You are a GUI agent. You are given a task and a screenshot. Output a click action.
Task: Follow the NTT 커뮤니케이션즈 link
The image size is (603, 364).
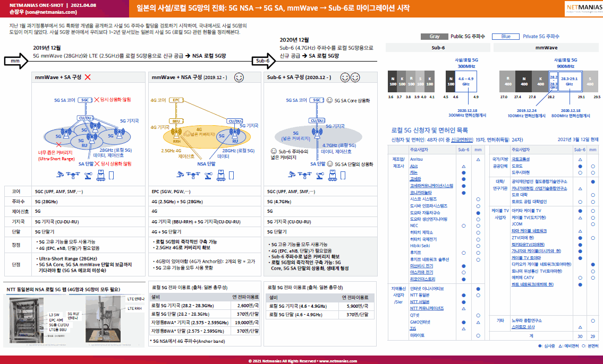[427, 308]
